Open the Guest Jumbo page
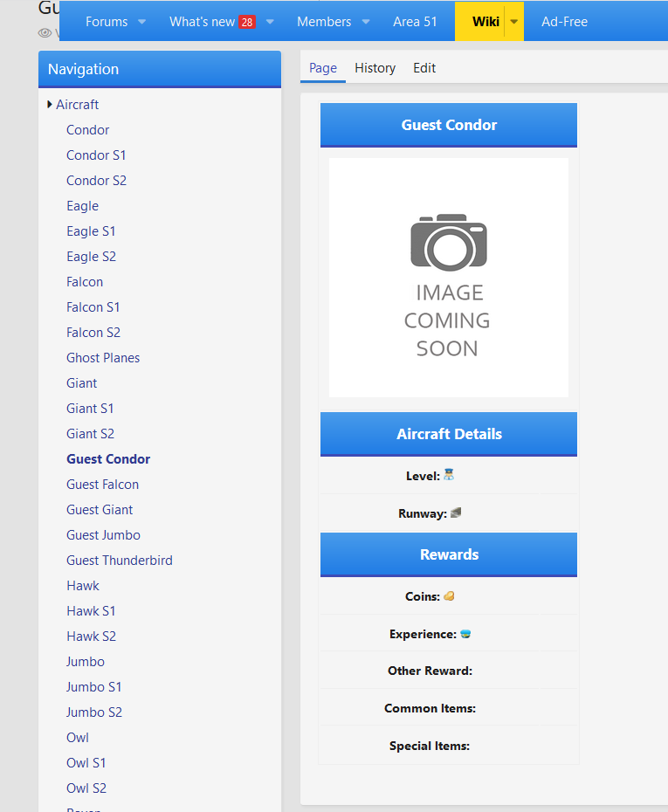 (x=103, y=535)
